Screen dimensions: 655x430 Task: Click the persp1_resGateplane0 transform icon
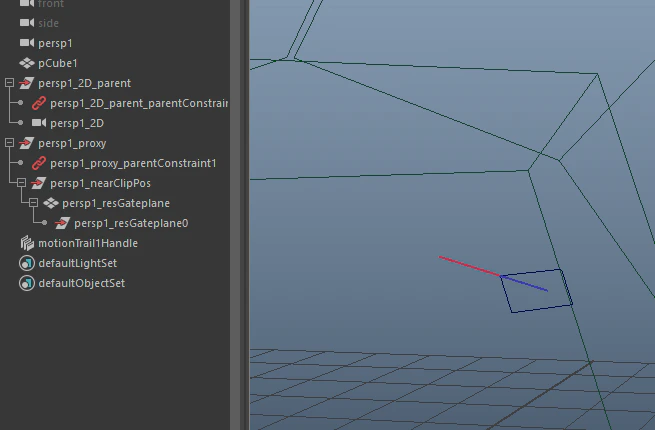click(63, 223)
